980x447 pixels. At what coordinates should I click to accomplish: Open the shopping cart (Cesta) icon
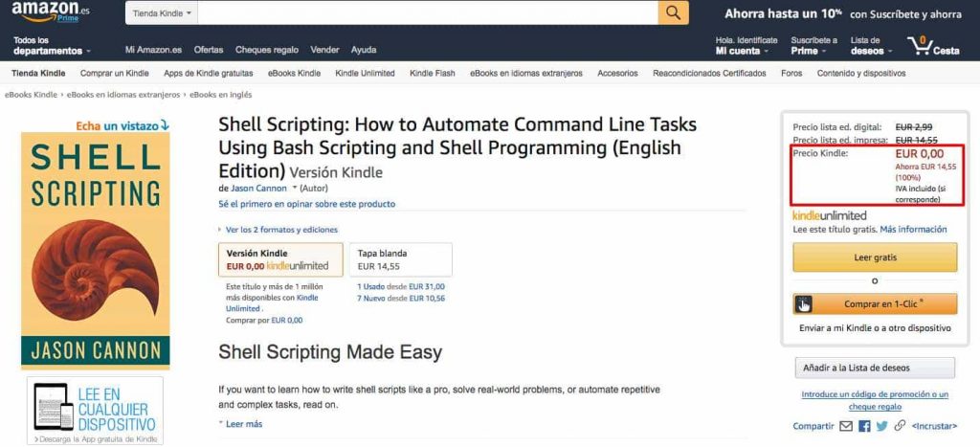point(933,46)
